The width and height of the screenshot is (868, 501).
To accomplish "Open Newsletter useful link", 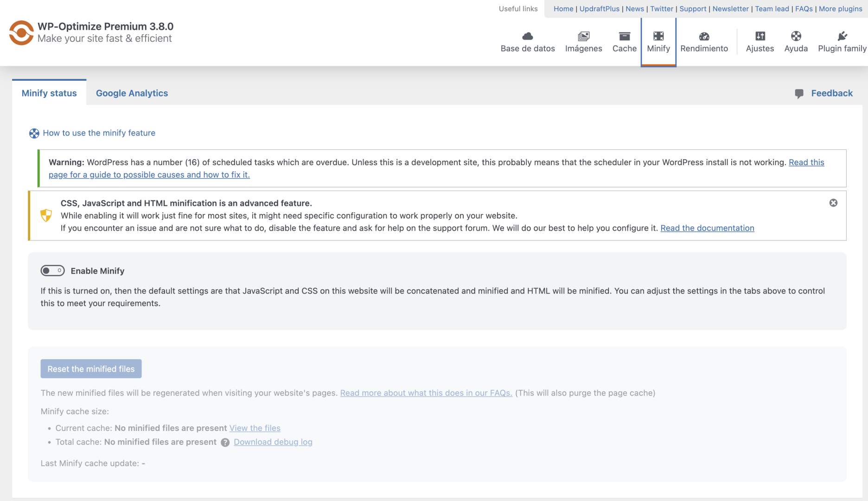I will [730, 8].
